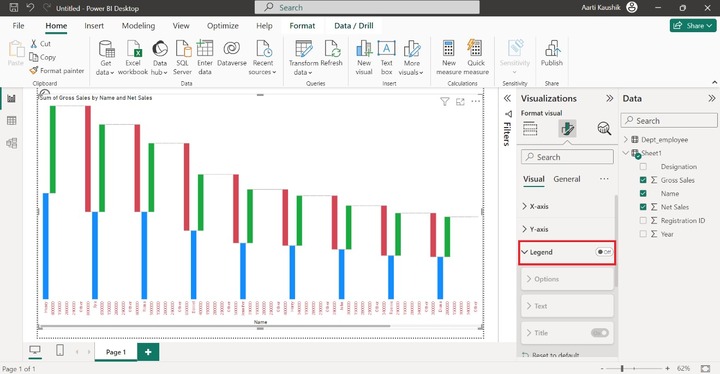Switch to mobile layout icon

pos(60,351)
